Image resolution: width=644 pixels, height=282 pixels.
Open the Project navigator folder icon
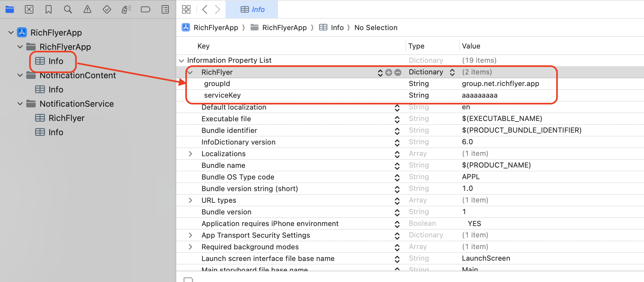(x=10, y=9)
